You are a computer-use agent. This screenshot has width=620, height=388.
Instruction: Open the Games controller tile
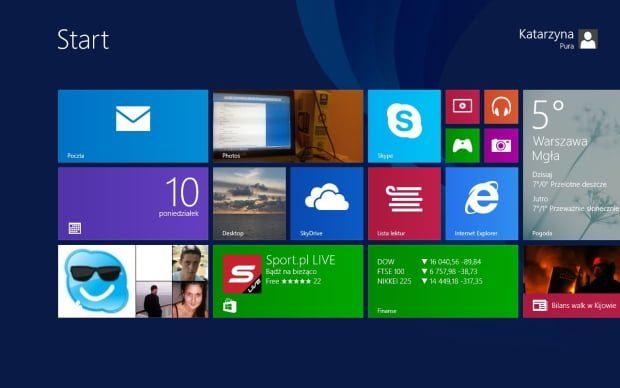coord(463,145)
